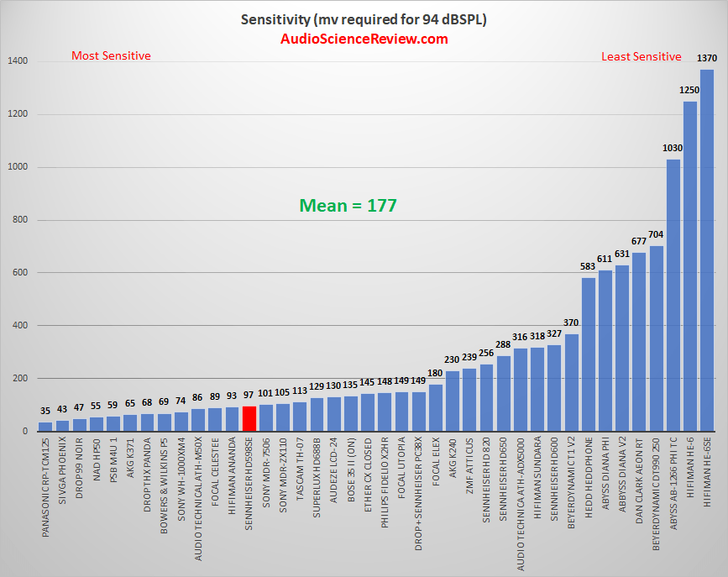Screen dimensions: 728x577
Task: Click the "SONY WH-1000XM4" axis label
Action: coord(181,479)
